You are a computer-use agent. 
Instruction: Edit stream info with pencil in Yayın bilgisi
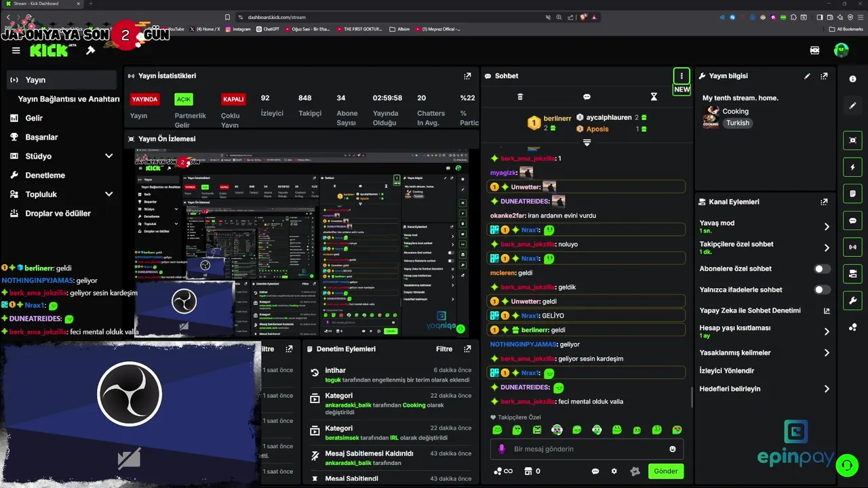coord(807,76)
